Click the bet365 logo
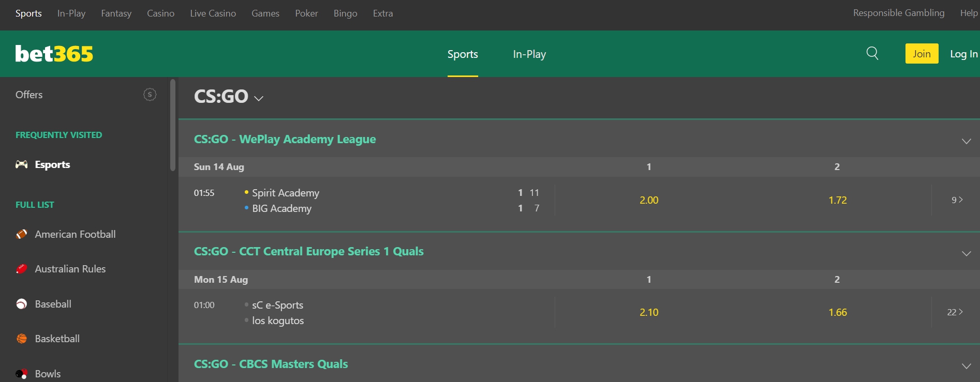980x382 pixels. (54, 54)
